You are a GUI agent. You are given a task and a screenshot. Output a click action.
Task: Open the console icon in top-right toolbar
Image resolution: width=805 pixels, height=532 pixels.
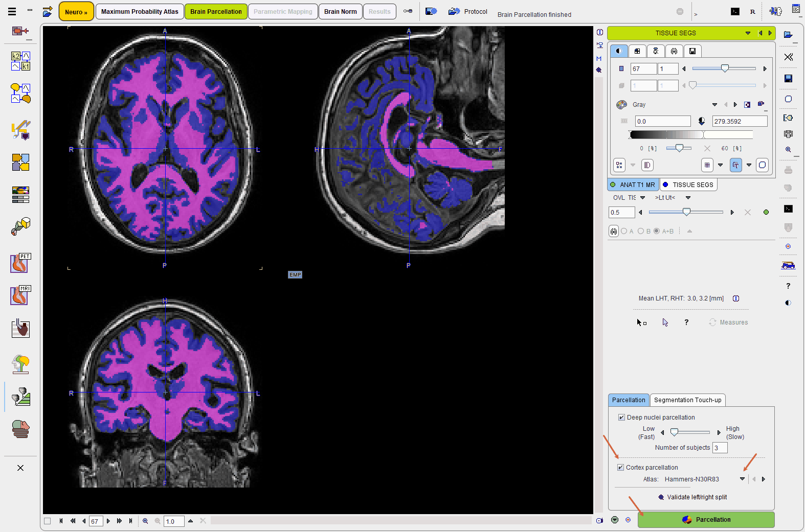click(735, 11)
